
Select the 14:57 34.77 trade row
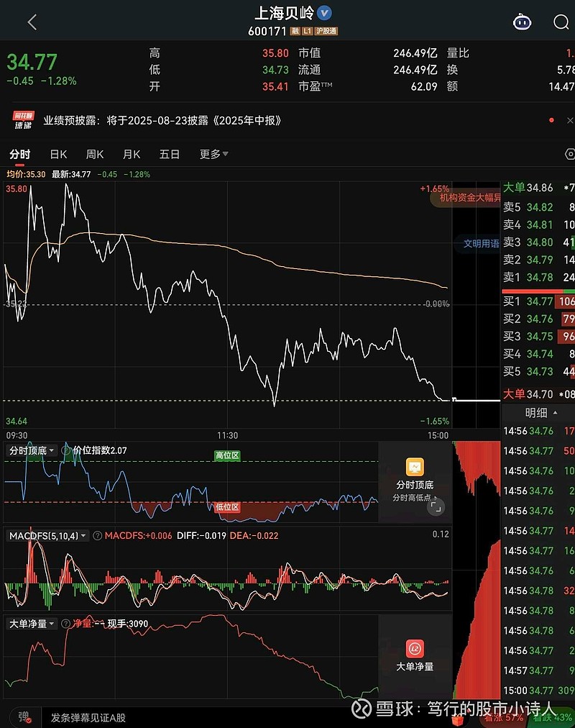pos(538,670)
